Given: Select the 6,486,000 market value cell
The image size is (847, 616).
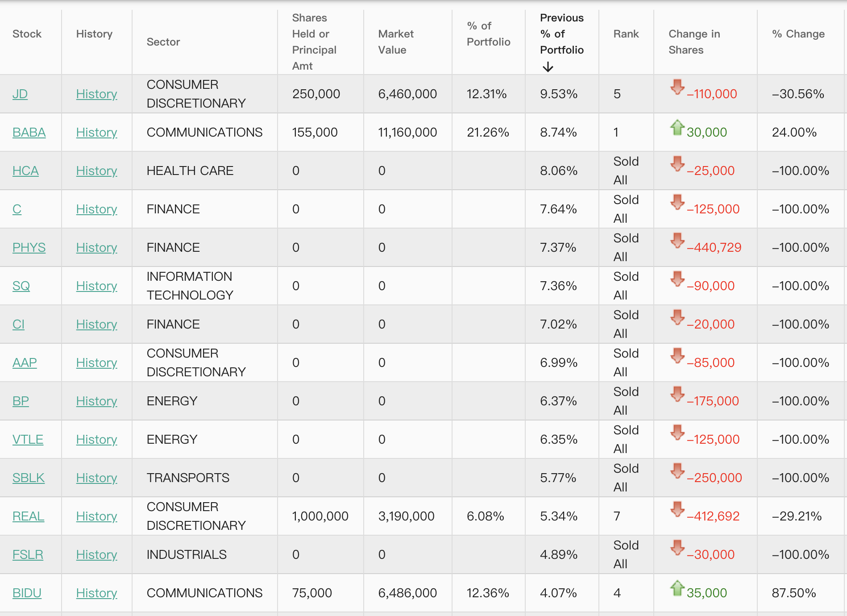Looking at the screenshot, I should (x=407, y=593).
